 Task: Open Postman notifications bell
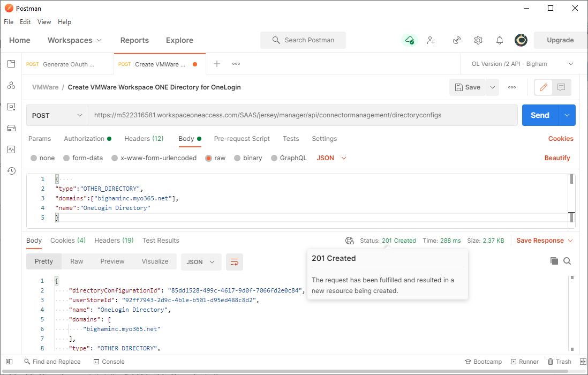pos(499,40)
